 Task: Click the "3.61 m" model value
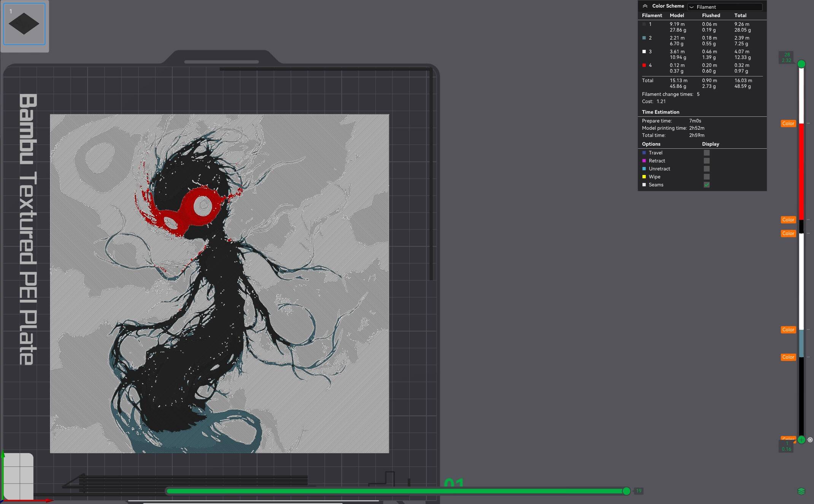click(x=677, y=52)
